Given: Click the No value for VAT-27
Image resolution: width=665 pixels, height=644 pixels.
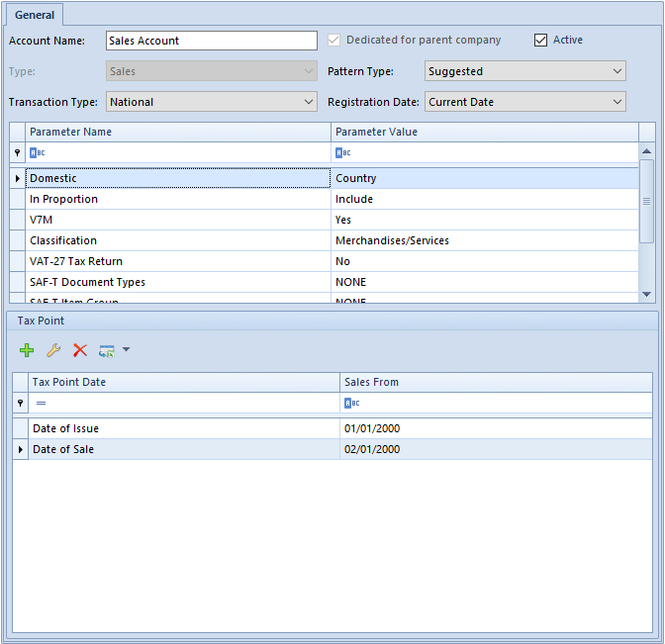Looking at the screenshot, I should click(x=485, y=261).
